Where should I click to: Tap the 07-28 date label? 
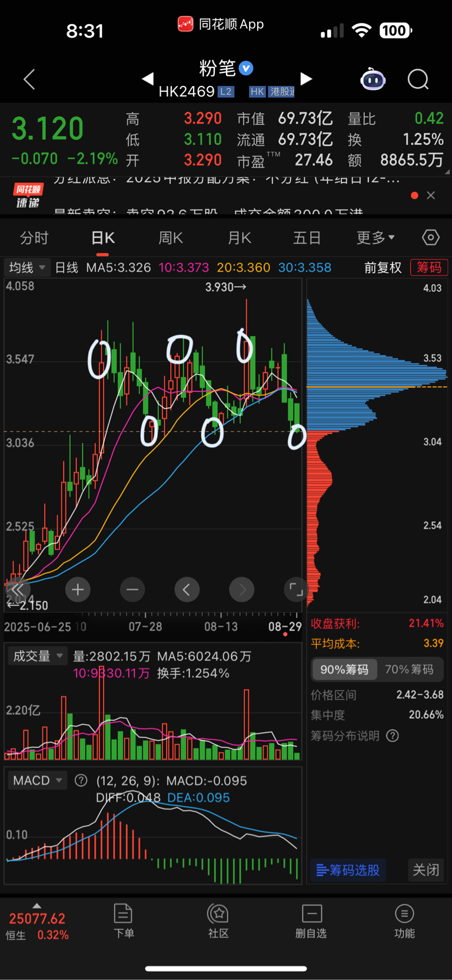point(145,627)
